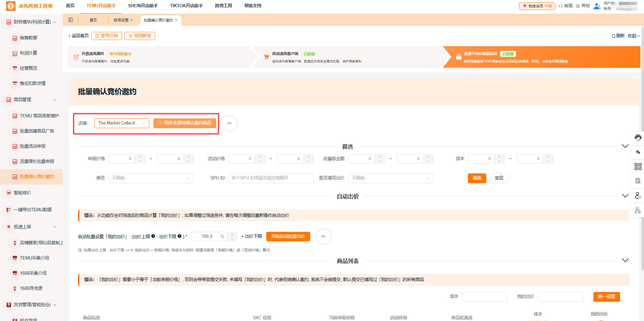Click 收起 to collapse the header

[x=633, y=36]
